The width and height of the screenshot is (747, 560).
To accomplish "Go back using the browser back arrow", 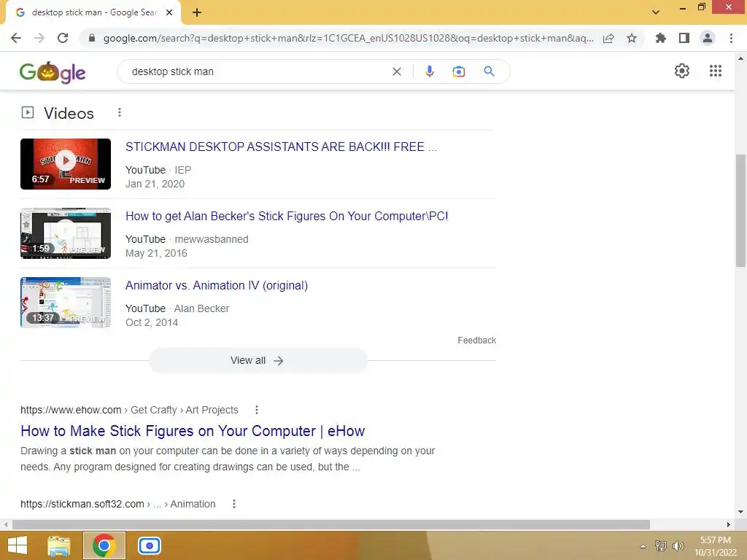I will [16, 38].
